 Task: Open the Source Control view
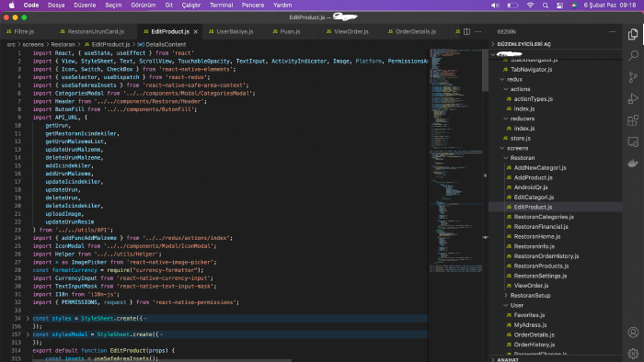point(633,77)
